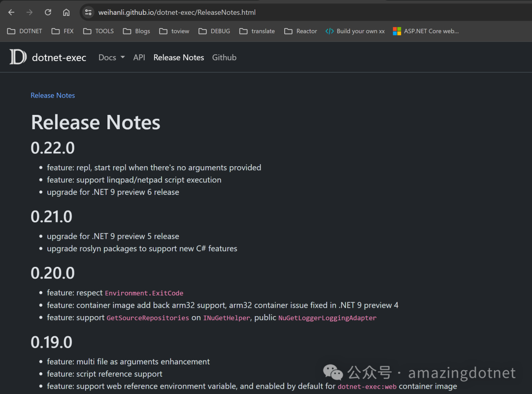The height and width of the screenshot is (394, 532).
Task: Click the 'multi file as arguments enhancement' bullet
Action: pos(128,361)
